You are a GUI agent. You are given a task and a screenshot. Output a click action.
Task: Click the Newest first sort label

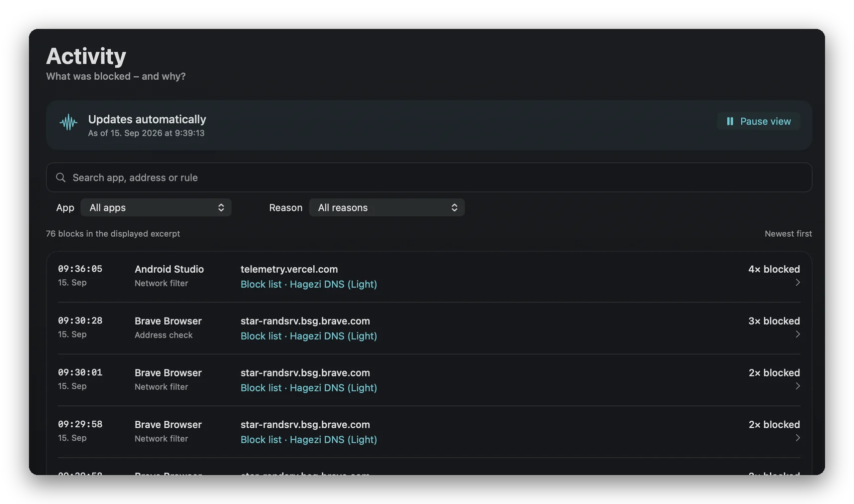tap(788, 234)
